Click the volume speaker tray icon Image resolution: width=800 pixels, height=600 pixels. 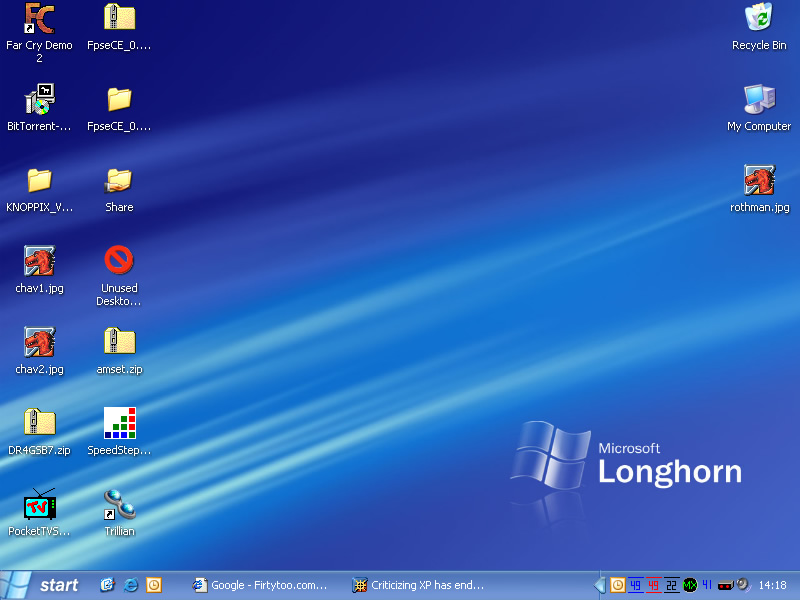click(x=743, y=585)
